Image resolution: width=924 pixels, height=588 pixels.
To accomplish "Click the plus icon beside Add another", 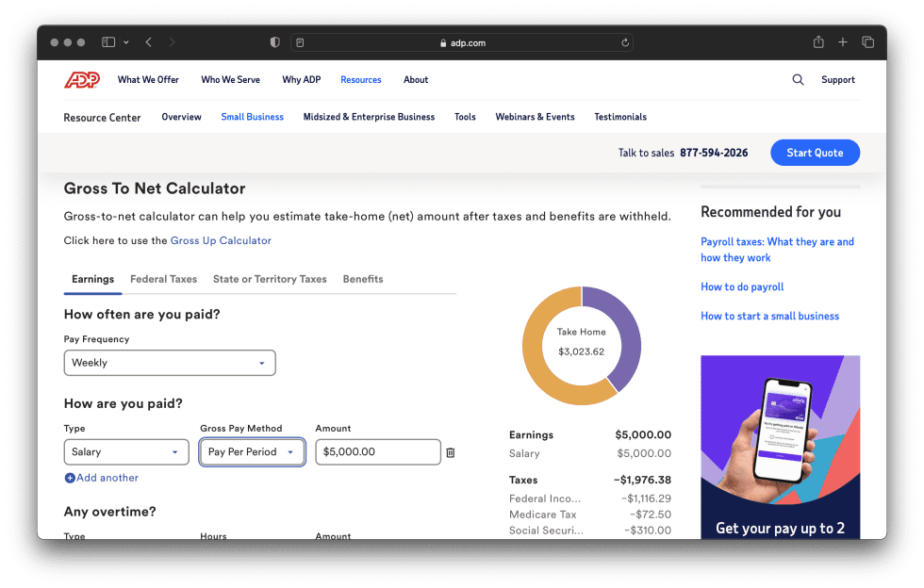I will (x=70, y=478).
